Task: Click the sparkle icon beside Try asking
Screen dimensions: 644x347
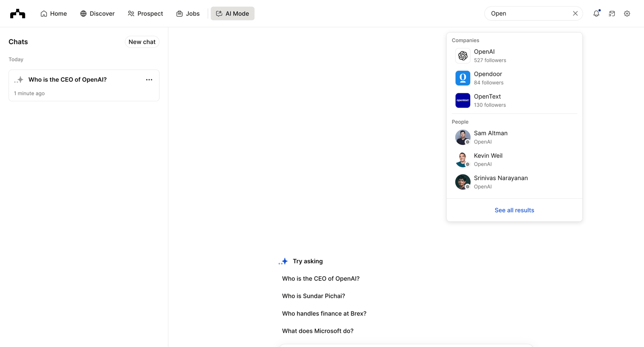Action: pyautogui.click(x=283, y=261)
